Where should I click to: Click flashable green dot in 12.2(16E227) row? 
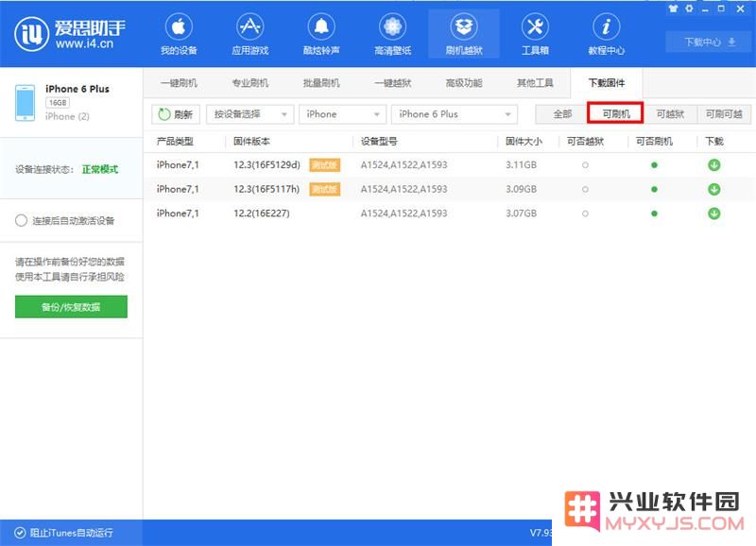point(654,213)
